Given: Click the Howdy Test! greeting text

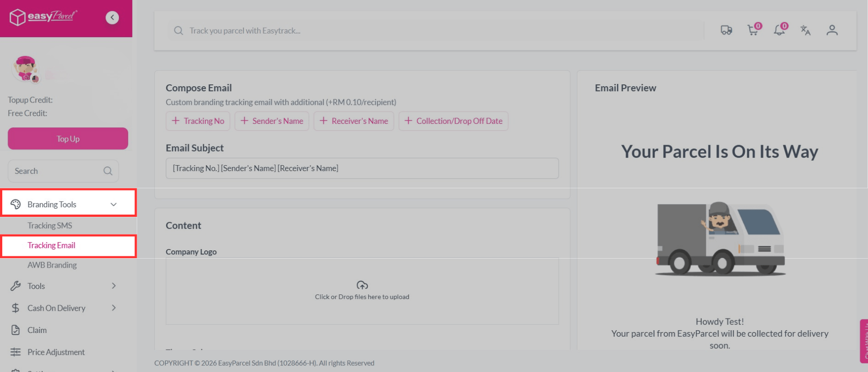Looking at the screenshot, I should pyautogui.click(x=720, y=322).
